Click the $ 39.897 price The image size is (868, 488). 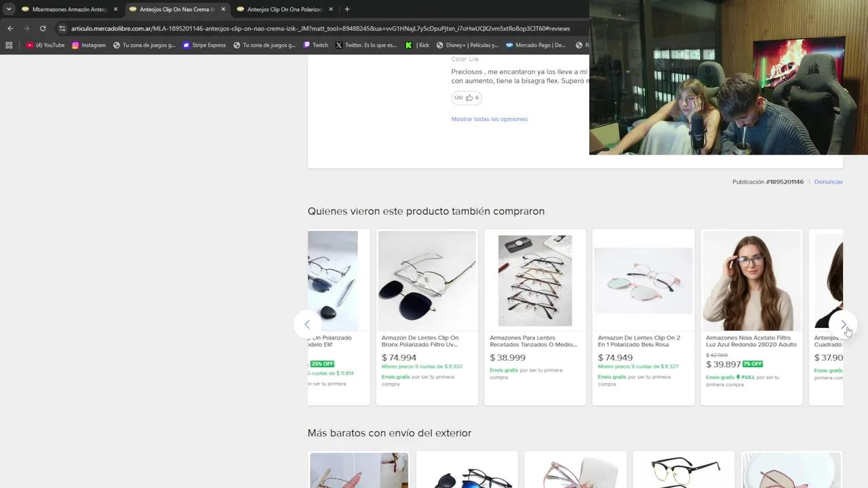pyautogui.click(x=723, y=365)
